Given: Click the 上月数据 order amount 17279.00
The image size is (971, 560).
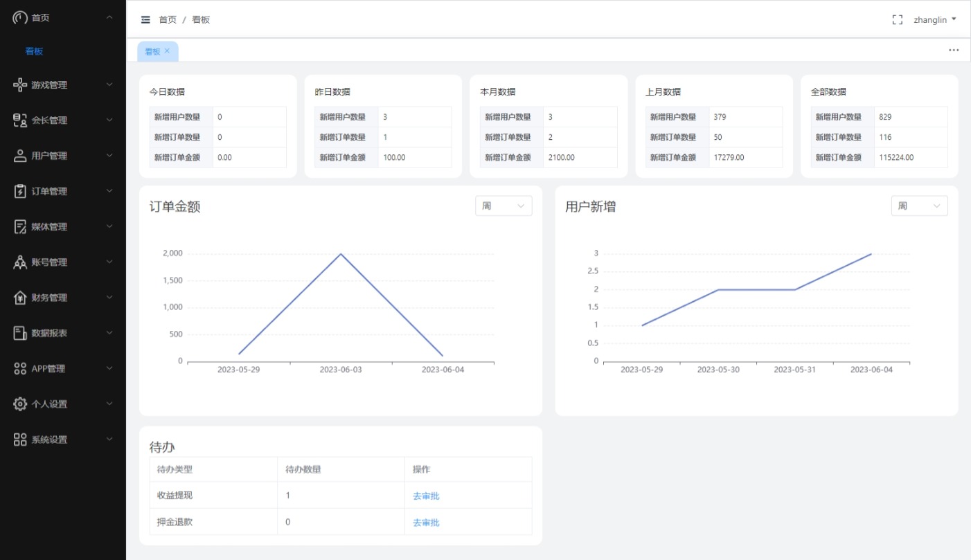Looking at the screenshot, I should pyautogui.click(x=729, y=157).
